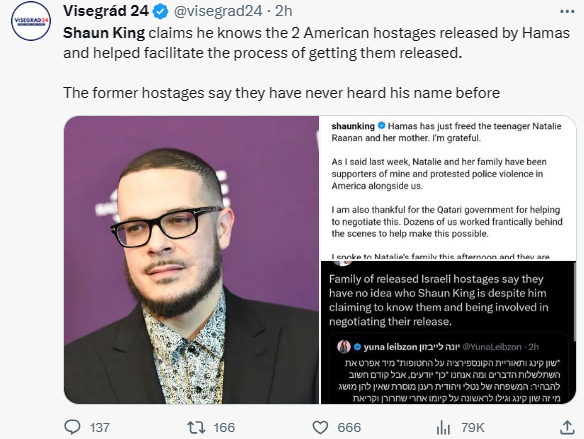Click the reply speech bubble icon
The width and height of the screenshot is (584, 439).
(x=72, y=427)
